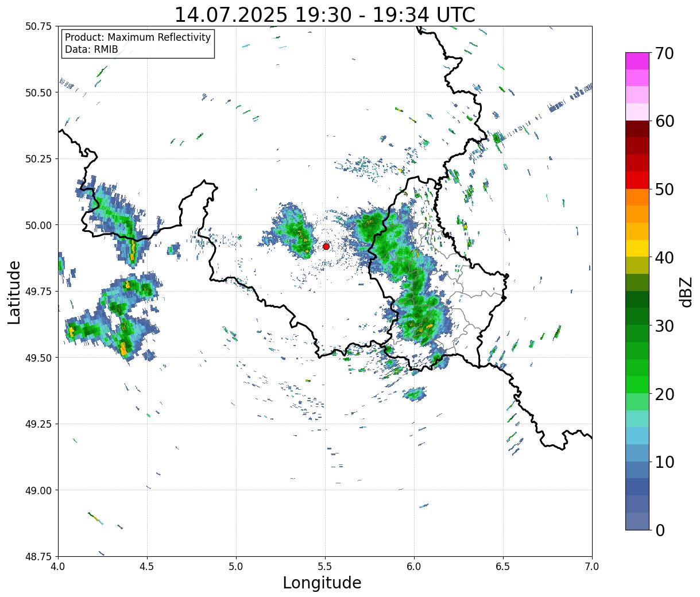The width and height of the screenshot is (700, 597).
Task: Click the Longitude axis label
Action: (322, 583)
